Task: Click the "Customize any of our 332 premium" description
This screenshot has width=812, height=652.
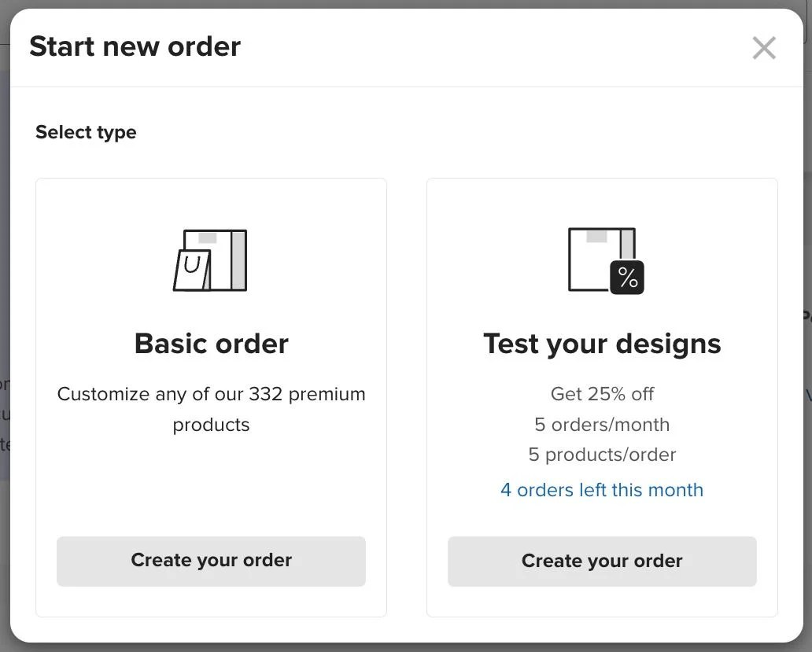Action: (x=211, y=394)
